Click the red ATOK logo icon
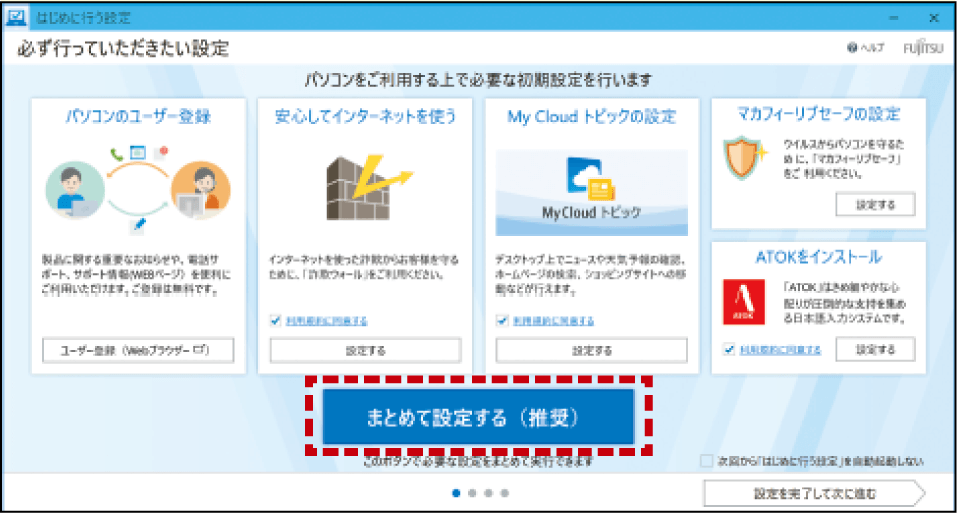The image size is (957, 513). pyautogui.click(x=743, y=302)
